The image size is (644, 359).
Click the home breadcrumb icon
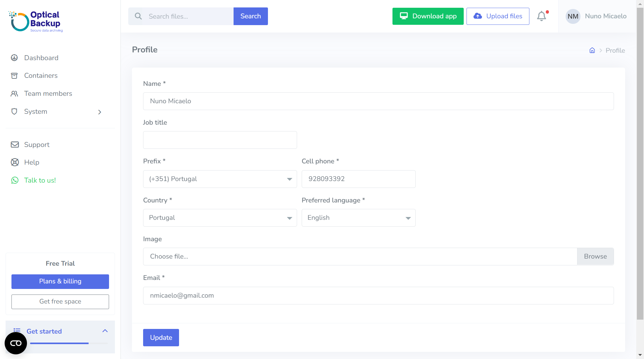(592, 51)
